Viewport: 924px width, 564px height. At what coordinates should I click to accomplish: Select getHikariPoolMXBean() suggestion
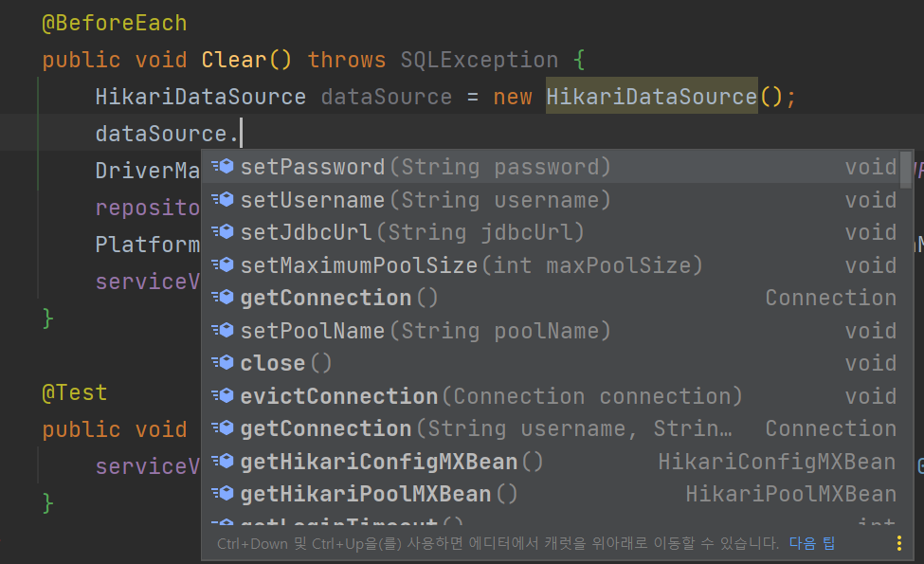(x=551, y=494)
